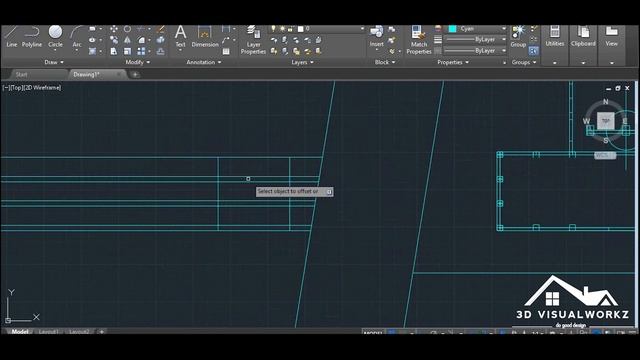Click the Move tool in Modify panel
This screenshot has height=360, width=640.
point(114,29)
